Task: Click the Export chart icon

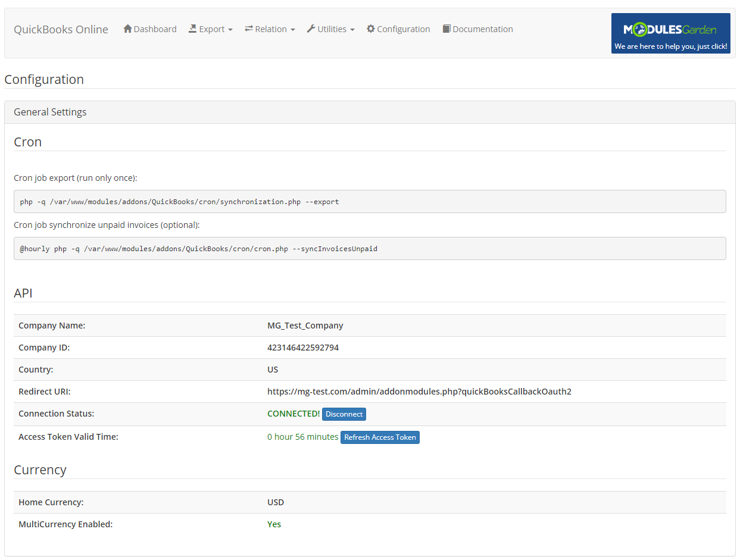Action: tap(192, 28)
